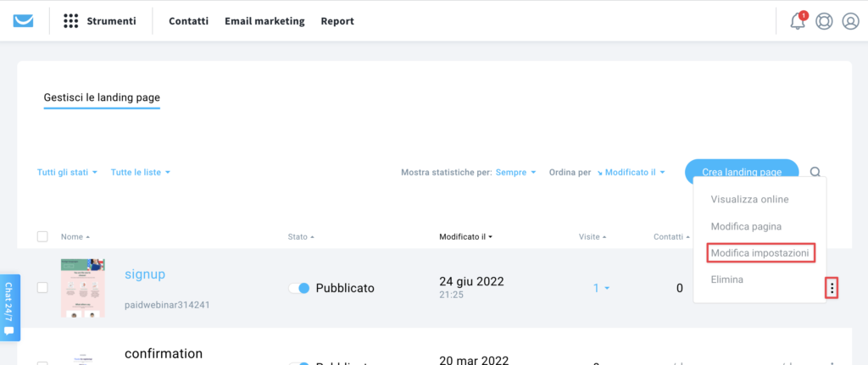Click the three-dot menu for signup row
868x365 pixels.
832,288
